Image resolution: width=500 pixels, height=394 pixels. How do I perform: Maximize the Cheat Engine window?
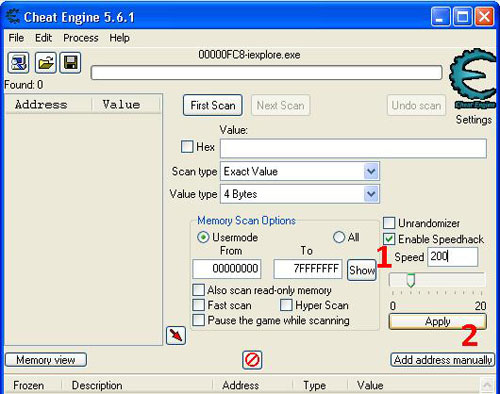coord(462,17)
